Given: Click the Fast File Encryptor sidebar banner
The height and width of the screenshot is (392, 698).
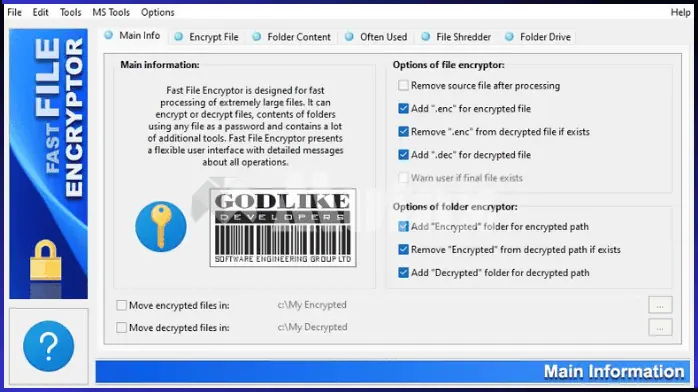Looking at the screenshot, I should tap(49, 164).
